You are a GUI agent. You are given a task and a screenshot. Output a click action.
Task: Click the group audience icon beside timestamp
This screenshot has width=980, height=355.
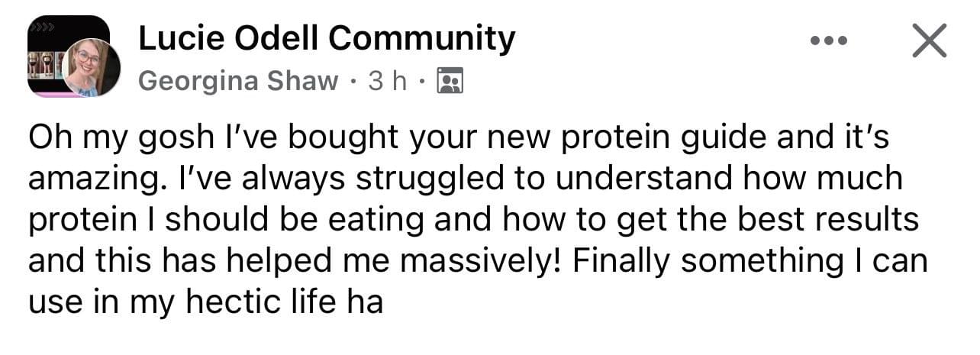click(450, 81)
